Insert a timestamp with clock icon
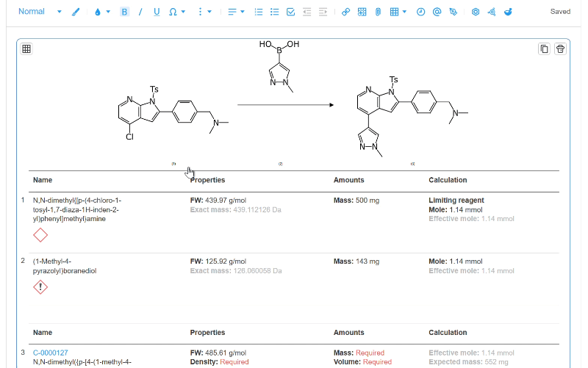Viewport: 588px width, 368px height. 420,12
